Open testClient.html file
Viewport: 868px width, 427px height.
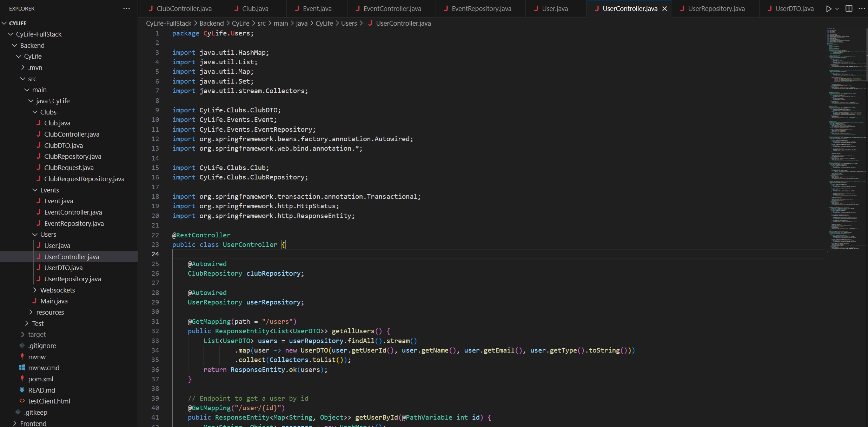tap(49, 401)
